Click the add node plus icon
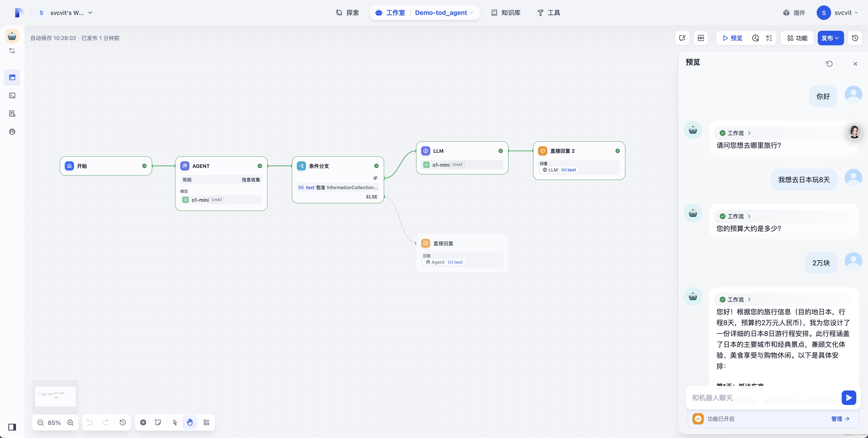Image resolution: width=868 pixels, height=438 pixels. click(143, 422)
